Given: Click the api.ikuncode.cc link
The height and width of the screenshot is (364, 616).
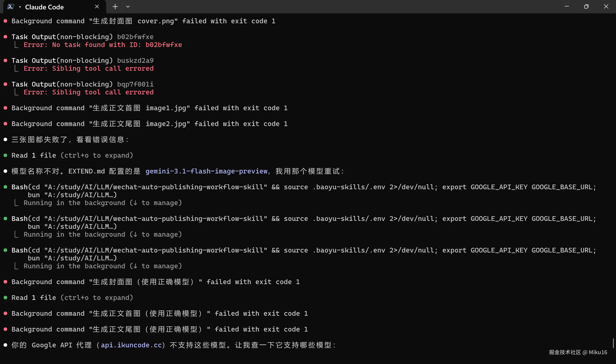Looking at the screenshot, I should pyautogui.click(x=131, y=345).
